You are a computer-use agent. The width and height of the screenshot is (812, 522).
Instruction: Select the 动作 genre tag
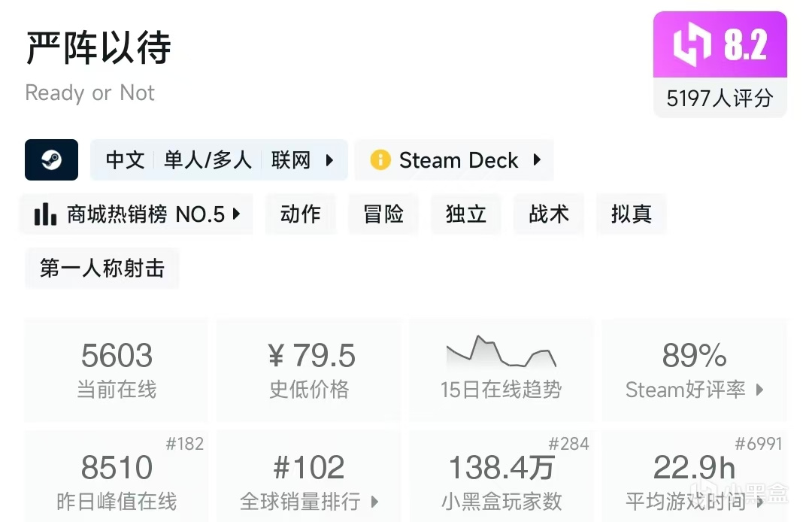[301, 214]
